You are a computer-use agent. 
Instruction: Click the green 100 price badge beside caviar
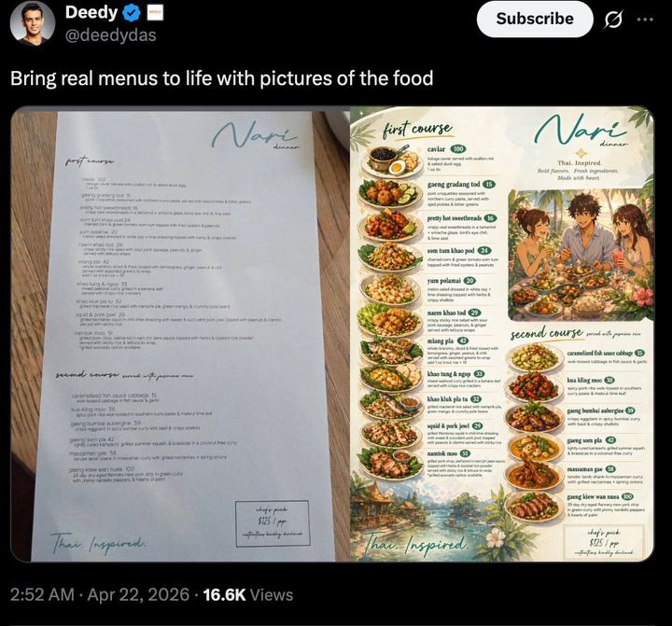coord(458,148)
